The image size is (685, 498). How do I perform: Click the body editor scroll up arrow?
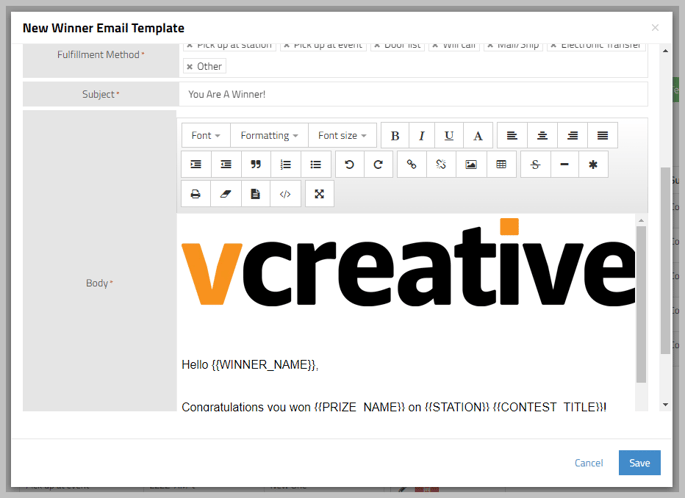pyautogui.click(x=641, y=221)
